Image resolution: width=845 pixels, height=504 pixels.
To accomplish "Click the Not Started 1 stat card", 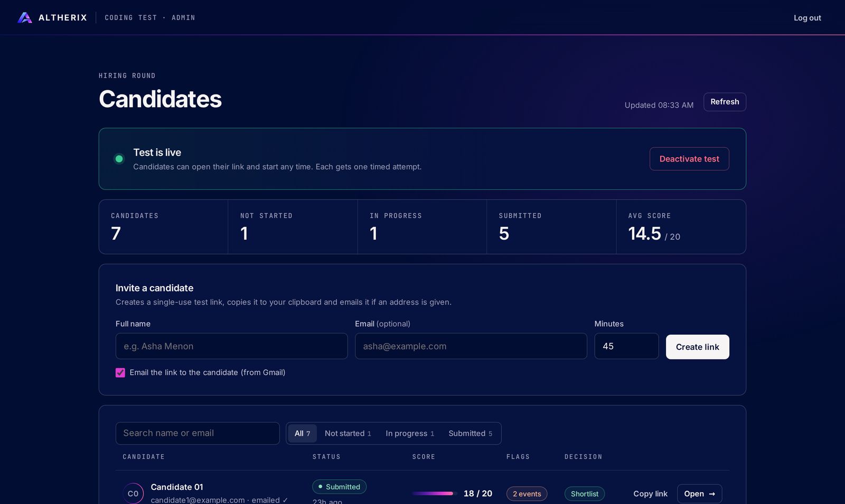I will click(293, 227).
